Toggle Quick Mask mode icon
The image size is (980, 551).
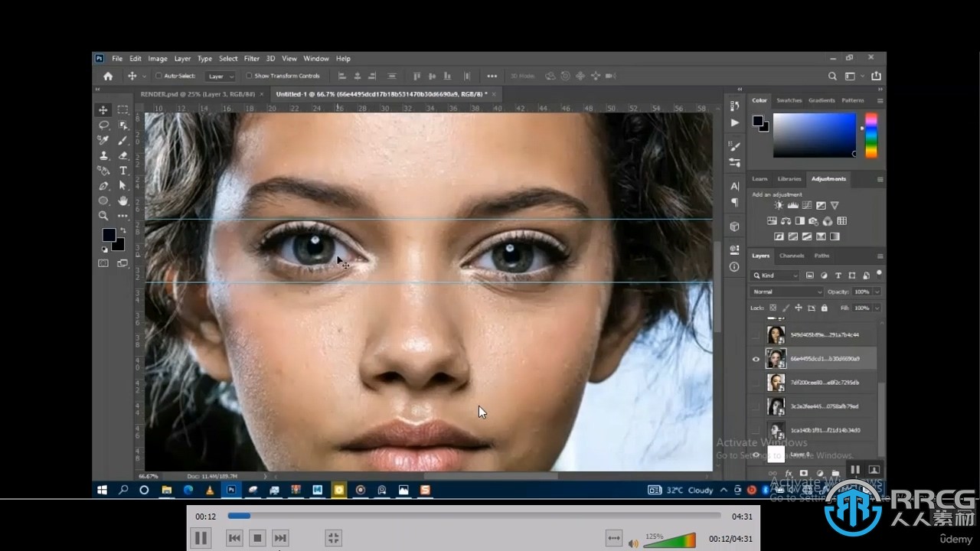103,263
